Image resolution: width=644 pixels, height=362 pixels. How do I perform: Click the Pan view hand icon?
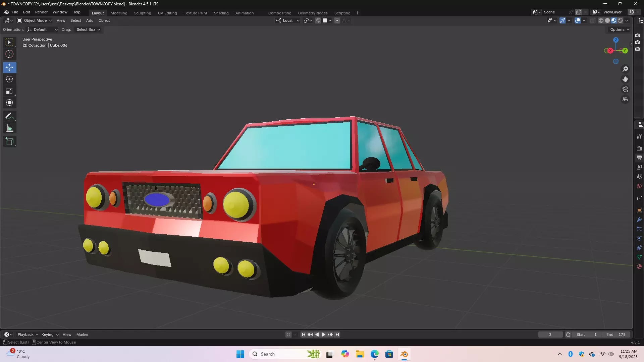coord(625,79)
